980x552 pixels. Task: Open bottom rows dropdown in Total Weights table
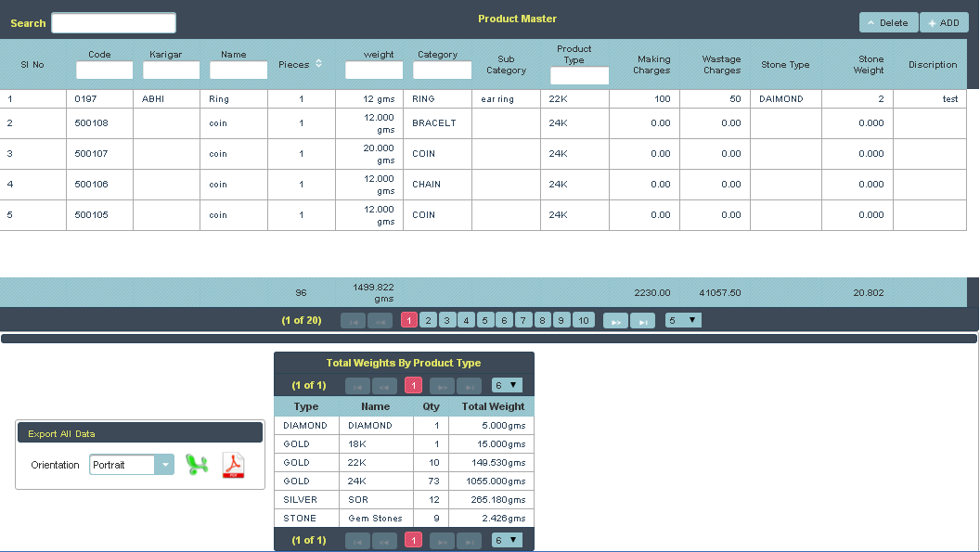coord(507,539)
